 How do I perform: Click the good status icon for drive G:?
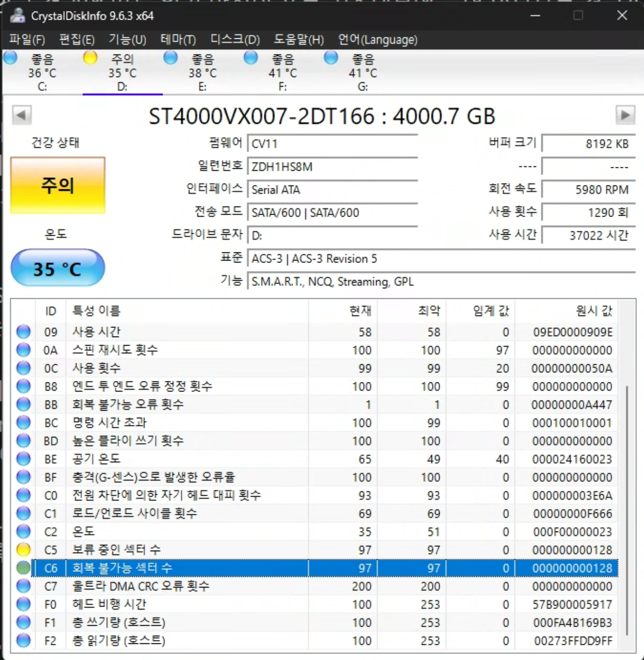331,58
